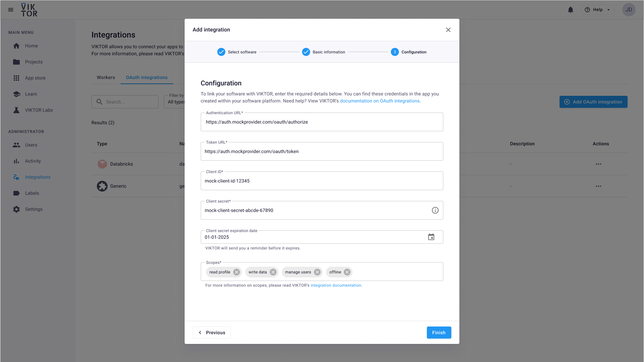Focus the Authentication URL field
Image resolution: width=644 pixels, height=362 pixels.
[322, 122]
